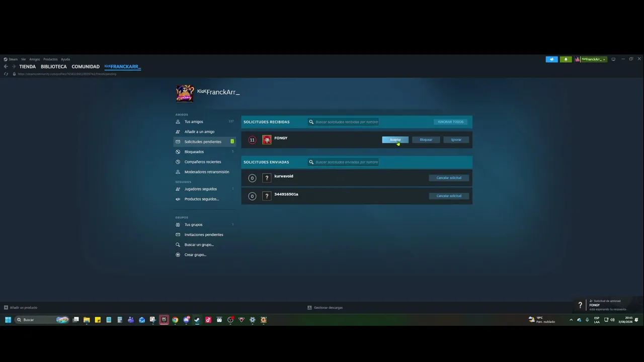Viewport: 644px width, 362px height.
Task: Open the FONGY friend request notification toast
Action: pos(608,305)
